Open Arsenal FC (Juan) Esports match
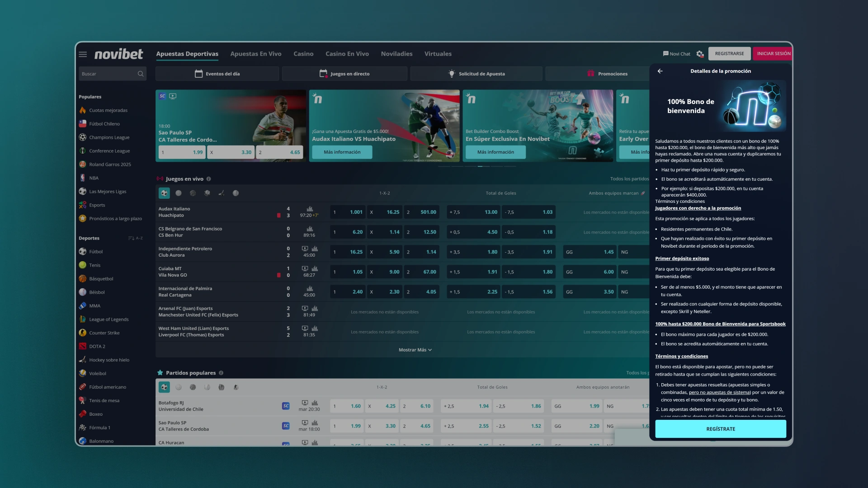Viewport: 868px width, 488px height. (x=198, y=312)
